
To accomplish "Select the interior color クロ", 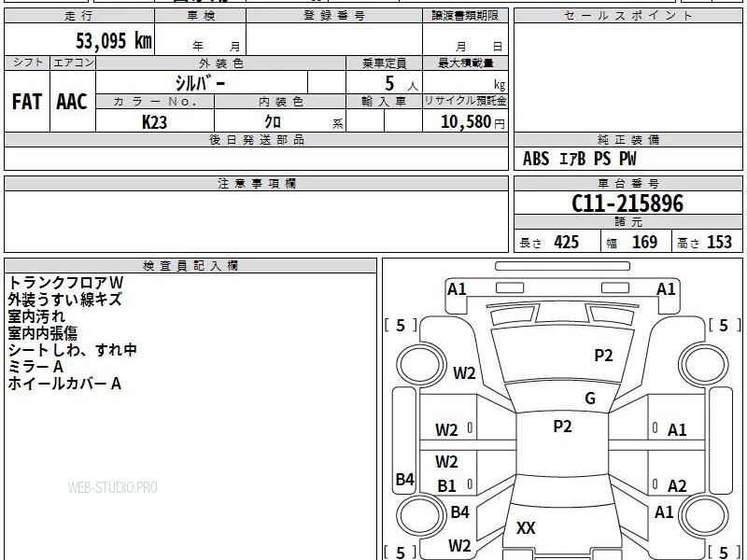I will coord(273,121).
